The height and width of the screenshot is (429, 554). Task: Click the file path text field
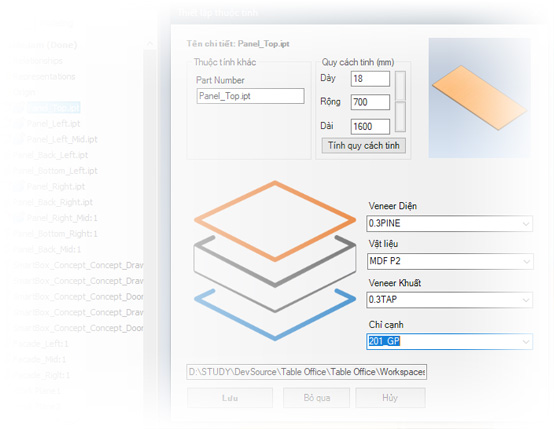click(307, 372)
